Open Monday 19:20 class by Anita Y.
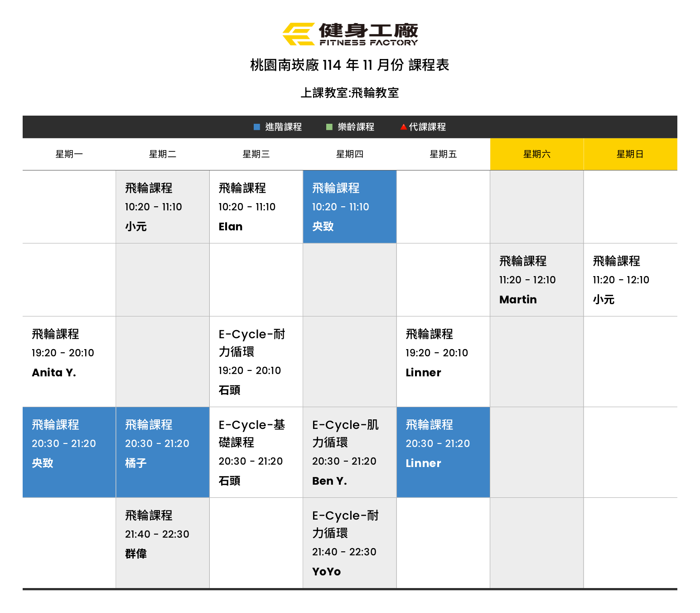700x613 pixels. tap(69, 353)
